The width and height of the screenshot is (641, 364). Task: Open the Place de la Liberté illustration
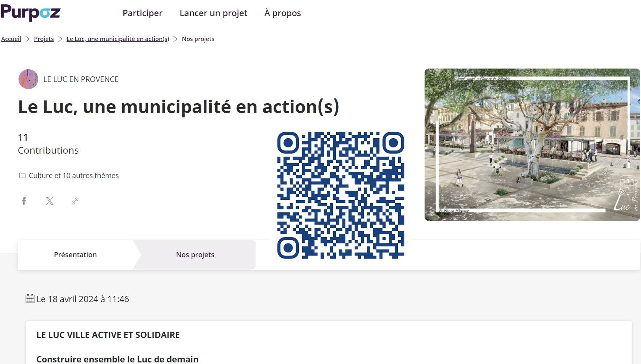pyautogui.click(x=532, y=145)
